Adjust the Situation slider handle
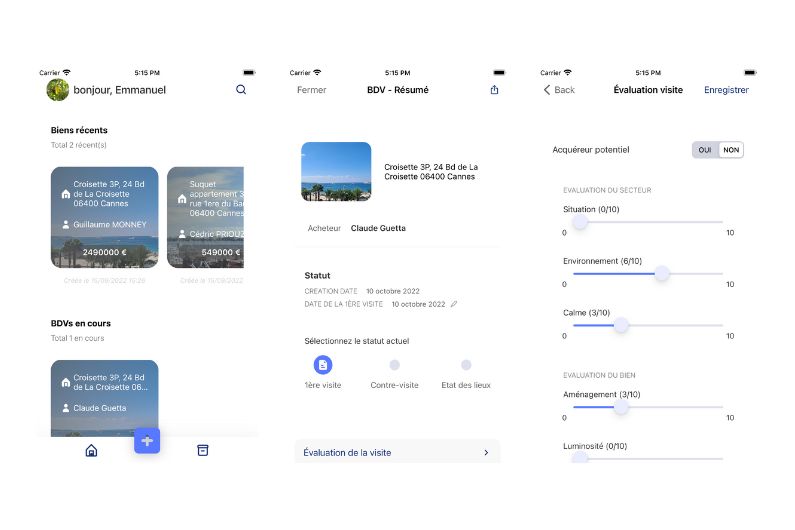795x530 pixels. tap(580, 222)
